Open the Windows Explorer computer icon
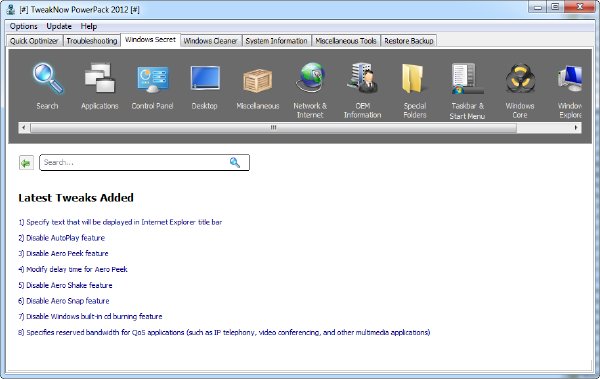 tap(570, 78)
